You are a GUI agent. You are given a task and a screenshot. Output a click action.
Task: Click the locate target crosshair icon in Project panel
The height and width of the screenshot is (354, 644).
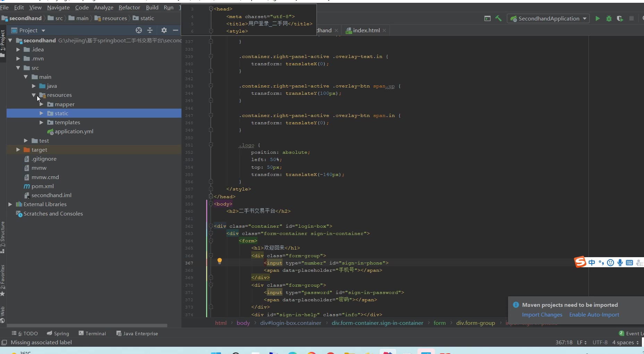(x=139, y=30)
